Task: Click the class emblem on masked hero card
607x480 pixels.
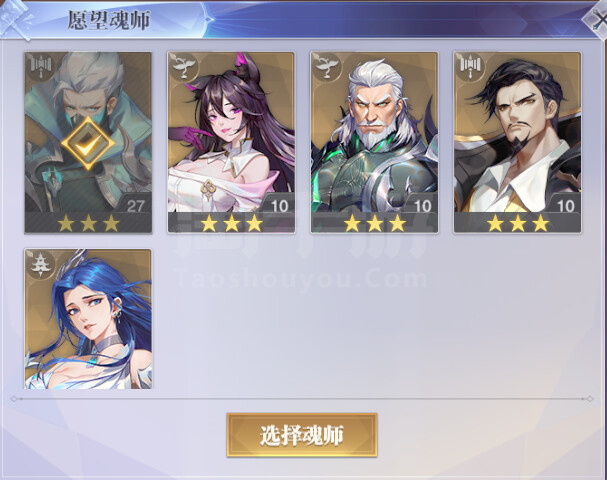Action: 40,66
